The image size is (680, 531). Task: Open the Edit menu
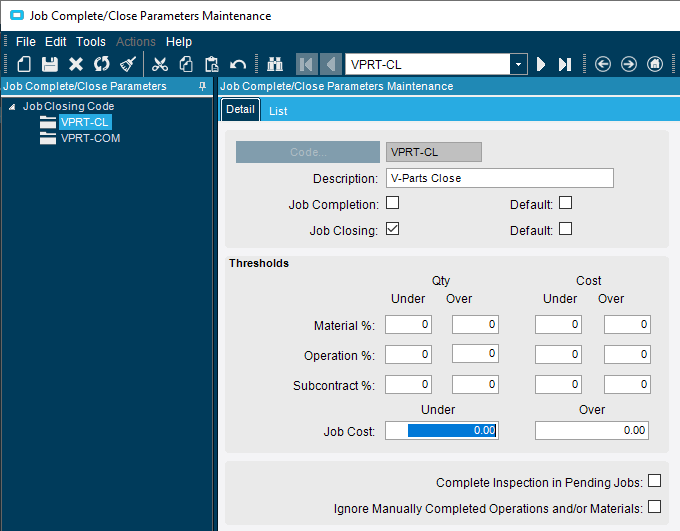(x=56, y=42)
